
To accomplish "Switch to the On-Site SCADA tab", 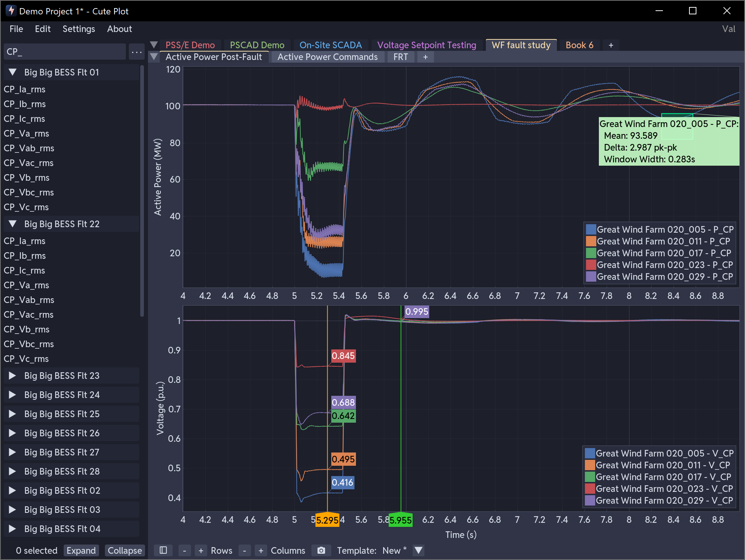I will coord(331,45).
